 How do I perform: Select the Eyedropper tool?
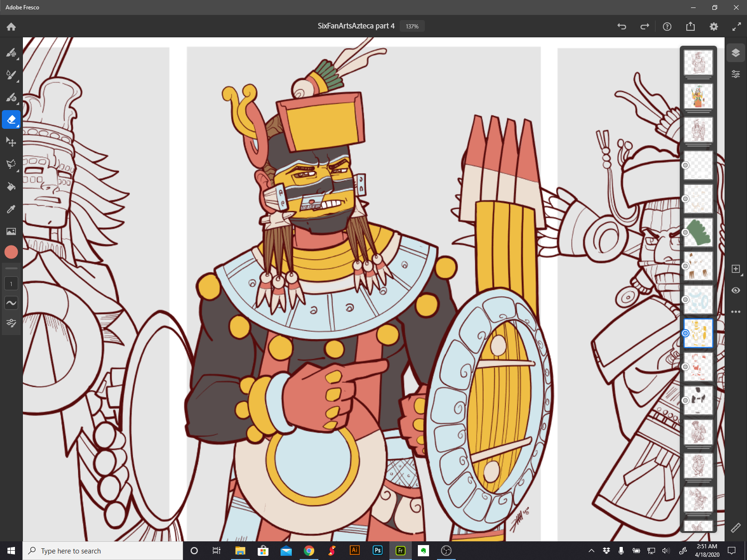pos(11,209)
